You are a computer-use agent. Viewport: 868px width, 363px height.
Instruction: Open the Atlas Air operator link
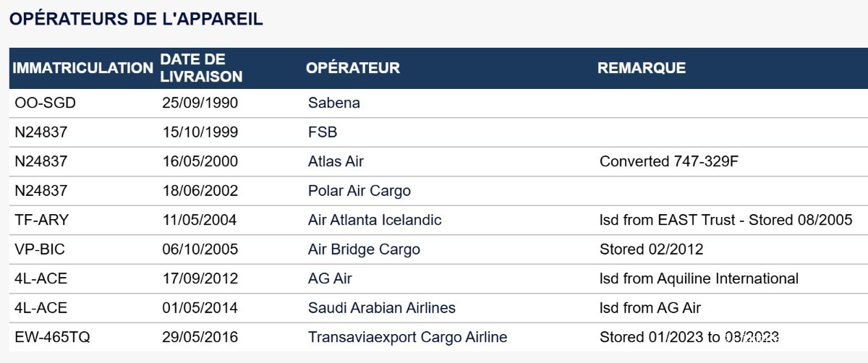(x=336, y=161)
